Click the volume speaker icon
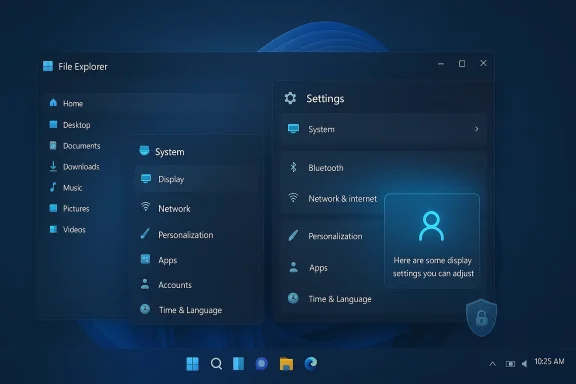 coord(525,364)
